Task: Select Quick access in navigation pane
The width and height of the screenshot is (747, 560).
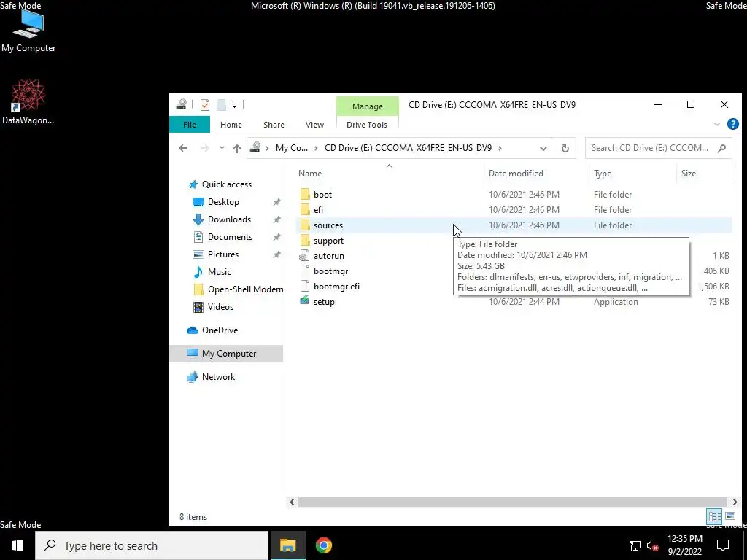Action: click(227, 184)
